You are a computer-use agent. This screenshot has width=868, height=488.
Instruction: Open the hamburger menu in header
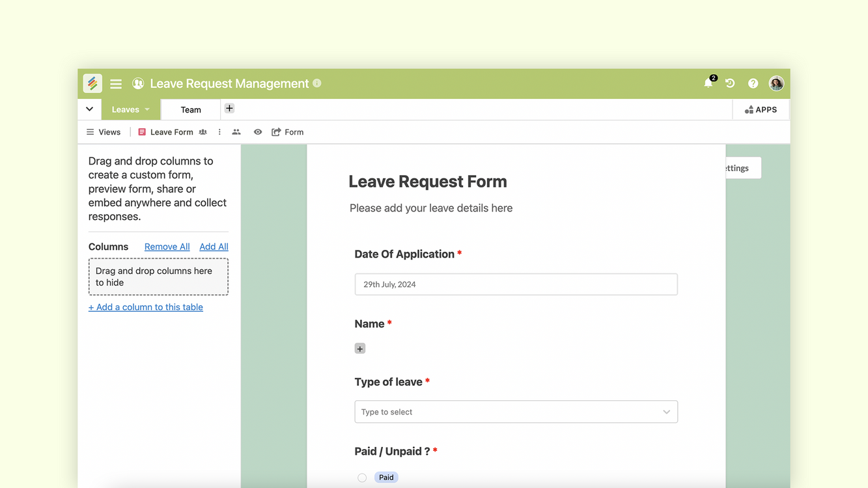click(x=116, y=84)
